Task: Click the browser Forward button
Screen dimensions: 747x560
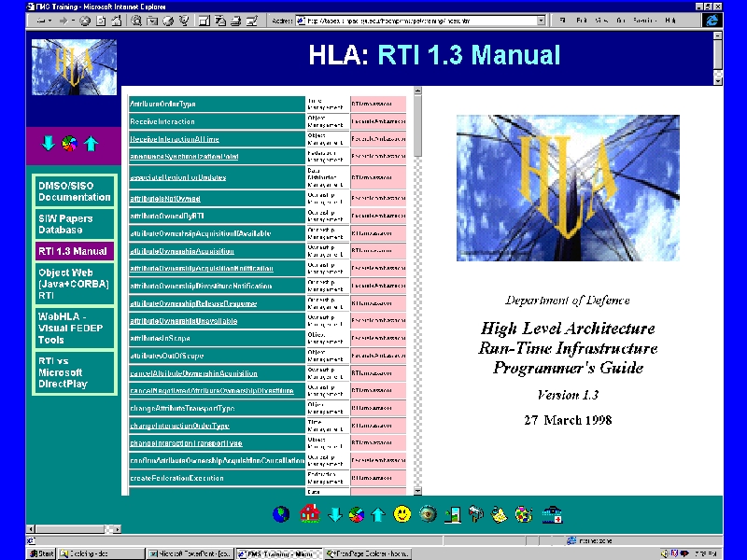Action: pyautogui.click(x=63, y=21)
